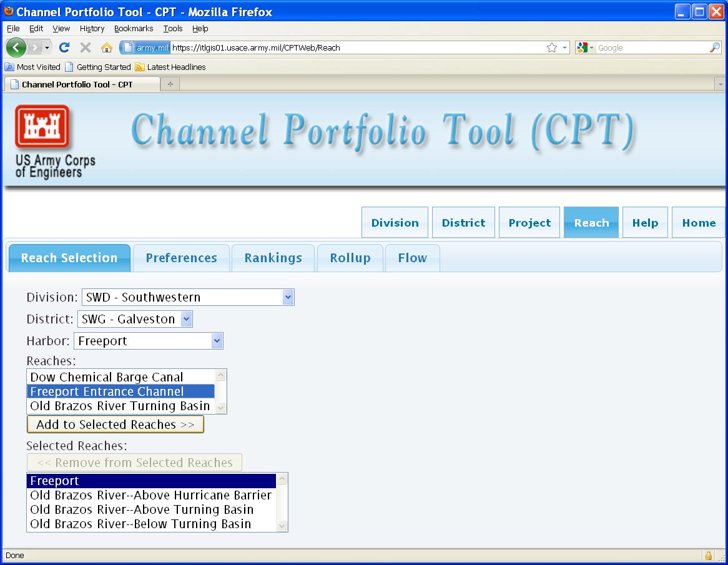The height and width of the screenshot is (565, 728).
Task: Click the security padlock in status bar
Action: click(709, 555)
